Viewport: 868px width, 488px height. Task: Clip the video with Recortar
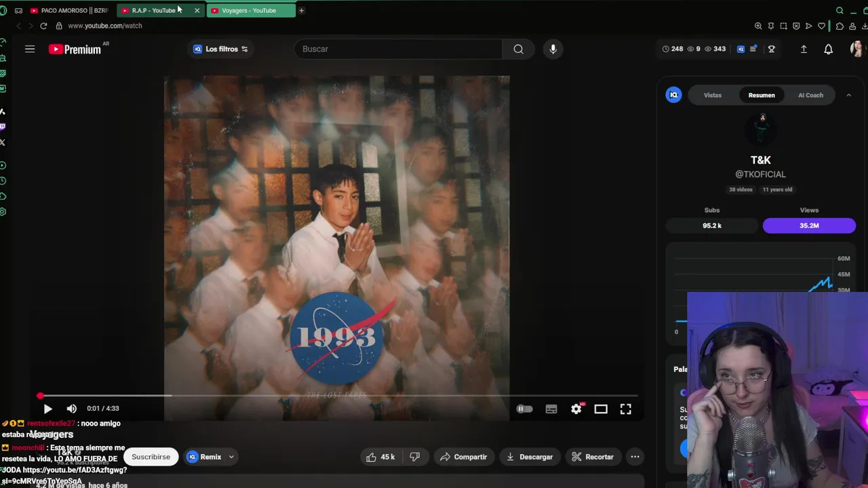[592, 457]
